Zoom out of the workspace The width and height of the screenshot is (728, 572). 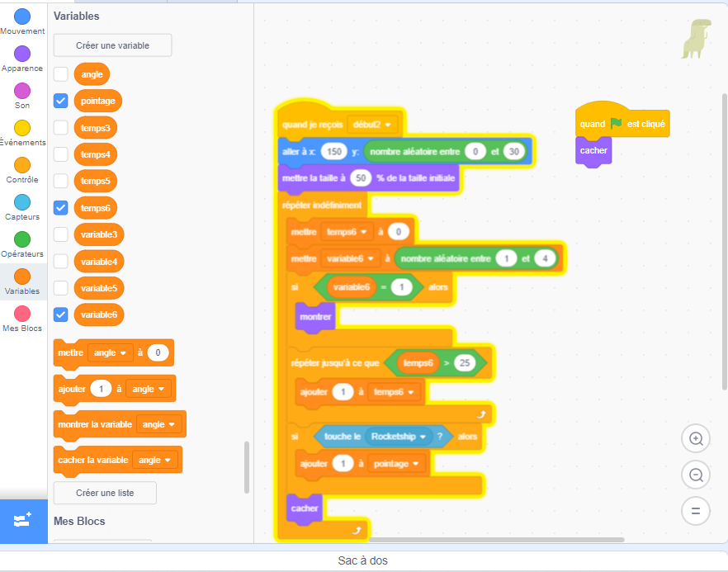(696, 475)
